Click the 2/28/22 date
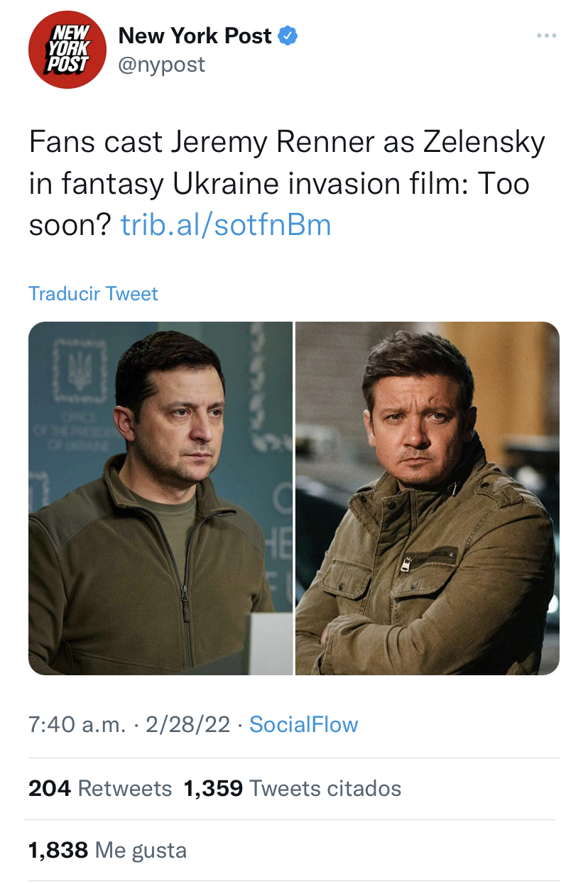Image resolution: width=588 pixels, height=884 pixels. tap(187, 724)
